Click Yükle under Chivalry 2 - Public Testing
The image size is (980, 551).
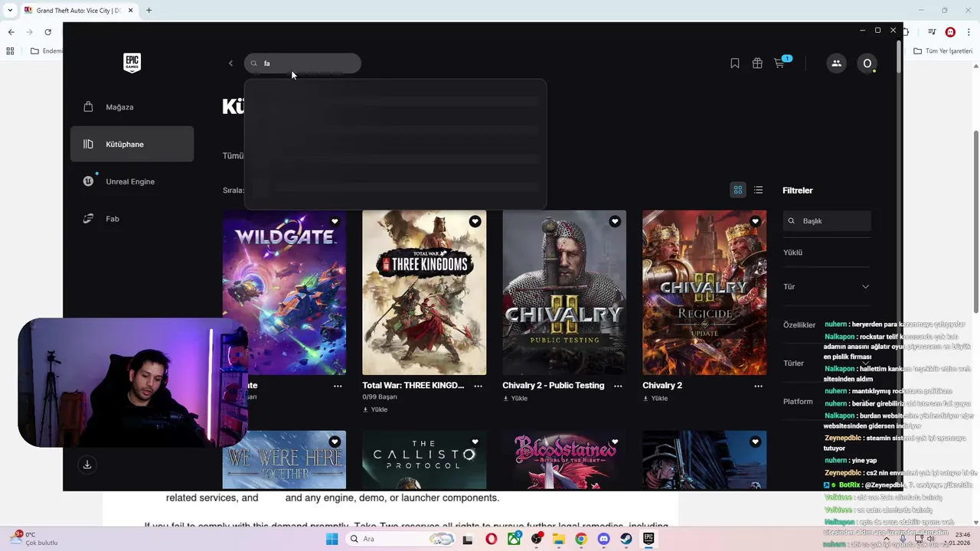[515, 399]
